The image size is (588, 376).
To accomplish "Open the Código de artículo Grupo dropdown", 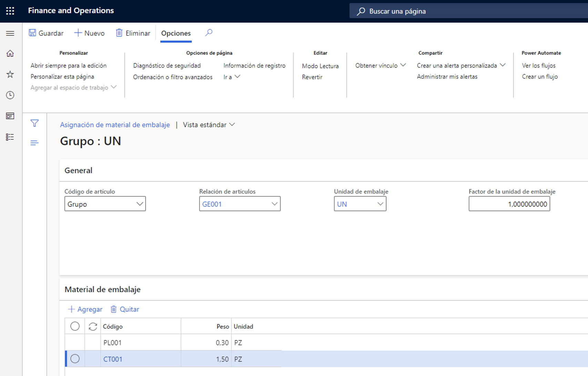I will coord(105,204).
